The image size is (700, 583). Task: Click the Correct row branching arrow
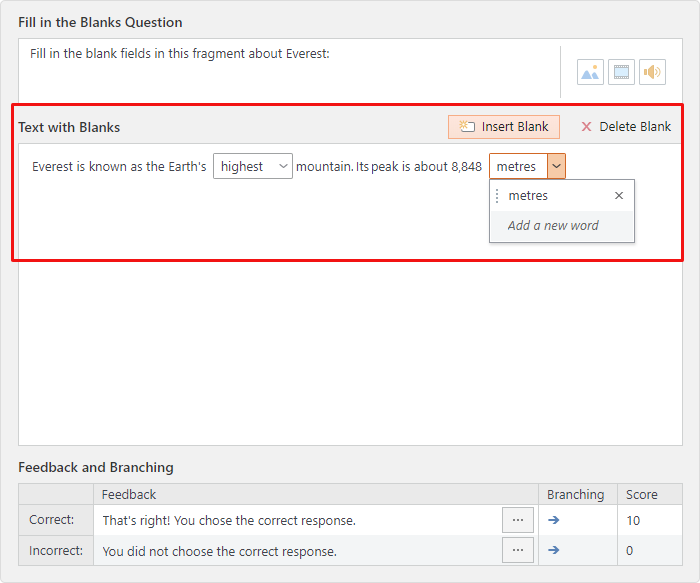554,520
